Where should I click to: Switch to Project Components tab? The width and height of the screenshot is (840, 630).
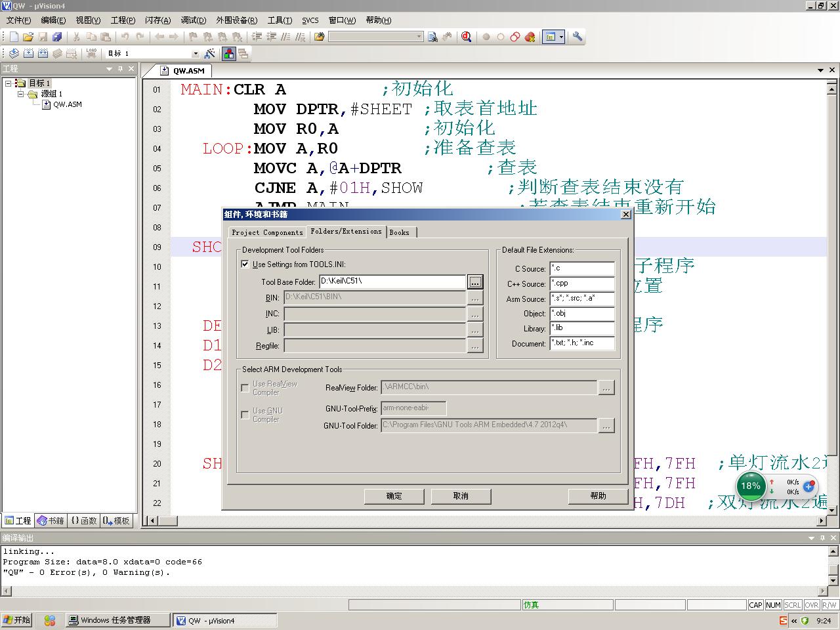[267, 232]
